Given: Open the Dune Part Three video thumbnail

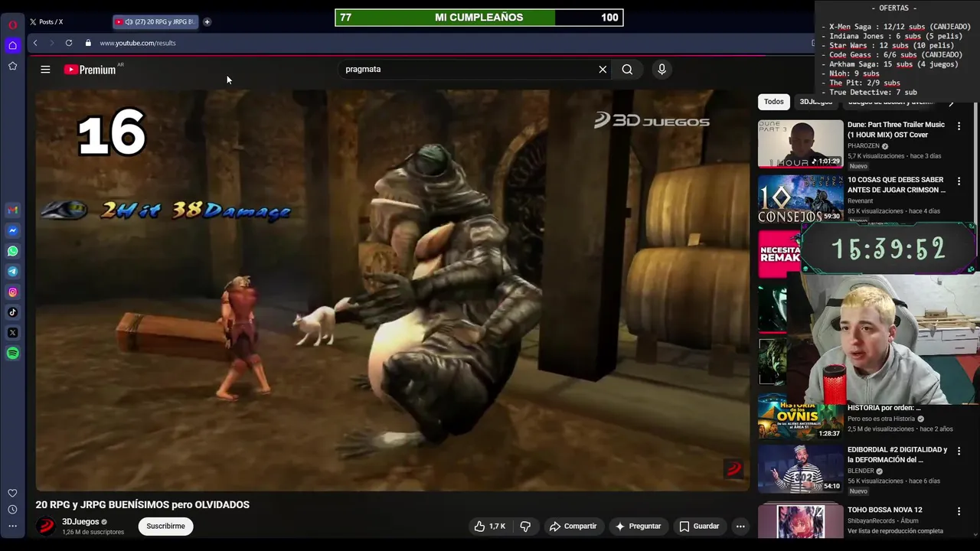Looking at the screenshot, I should 800,143.
